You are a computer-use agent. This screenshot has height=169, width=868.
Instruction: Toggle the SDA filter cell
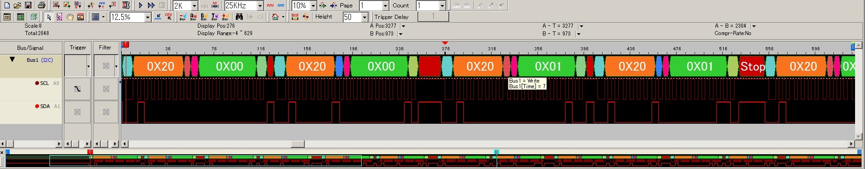[106, 112]
